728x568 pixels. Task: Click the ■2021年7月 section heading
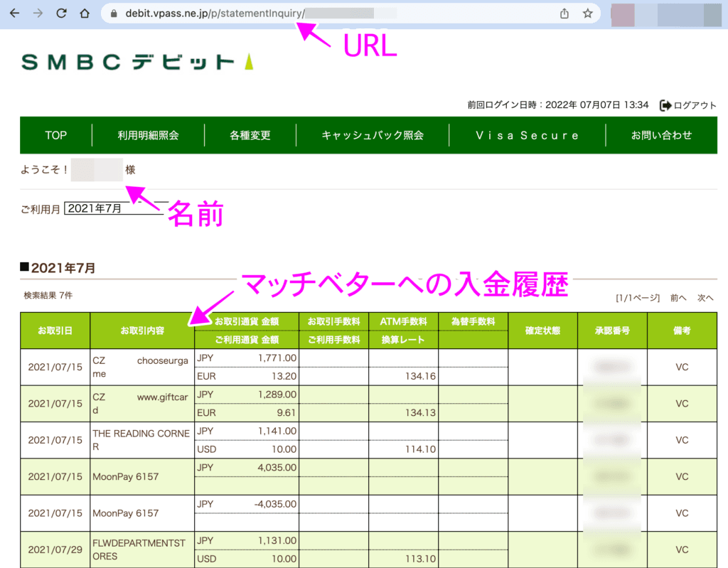click(x=58, y=268)
